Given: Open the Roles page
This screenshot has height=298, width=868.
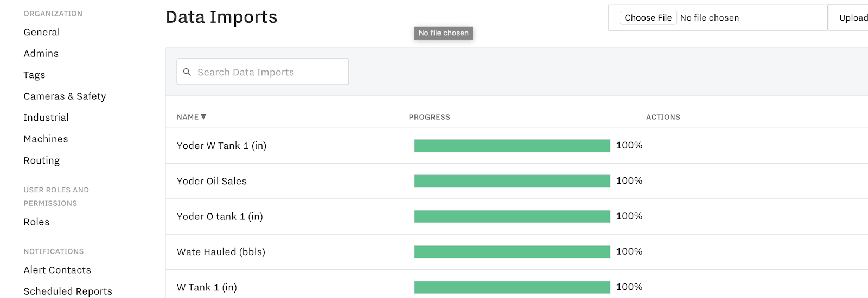Looking at the screenshot, I should (36, 222).
